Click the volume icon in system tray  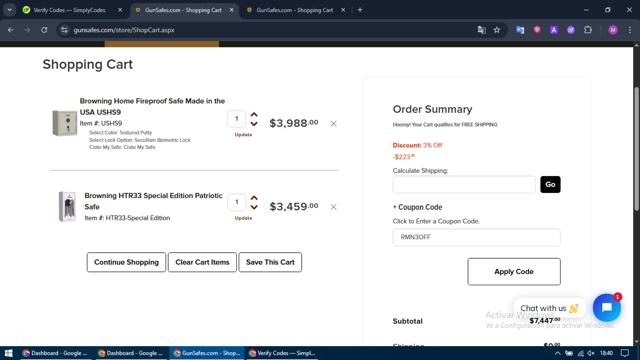(x=591, y=353)
